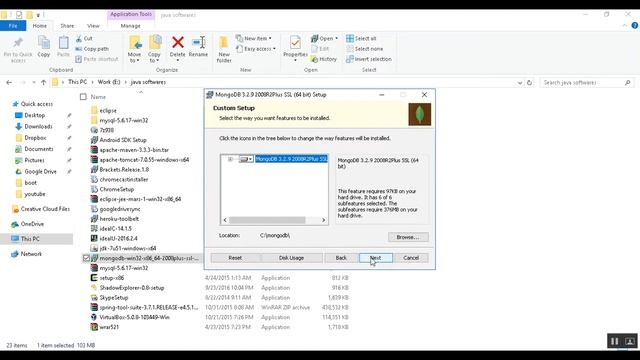Open Dropbox in Quick access
The height and width of the screenshot is (360, 640).
coord(35,138)
